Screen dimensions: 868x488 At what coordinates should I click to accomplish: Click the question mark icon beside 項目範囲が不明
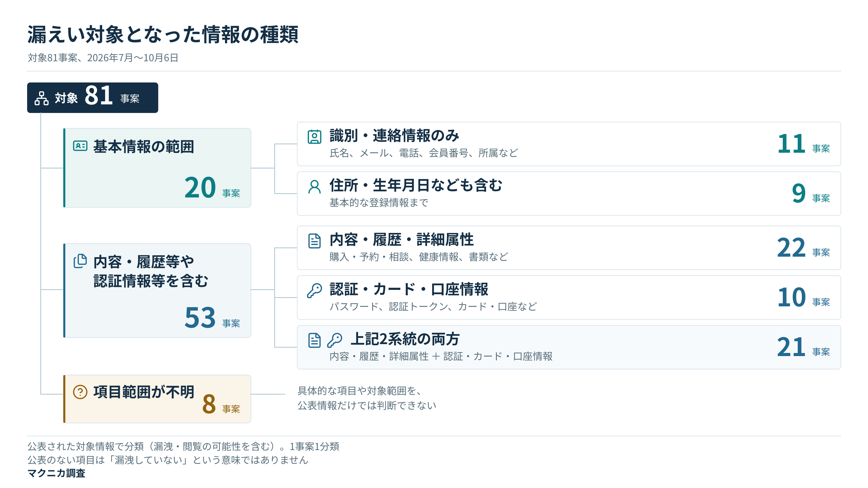click(80, 392)
